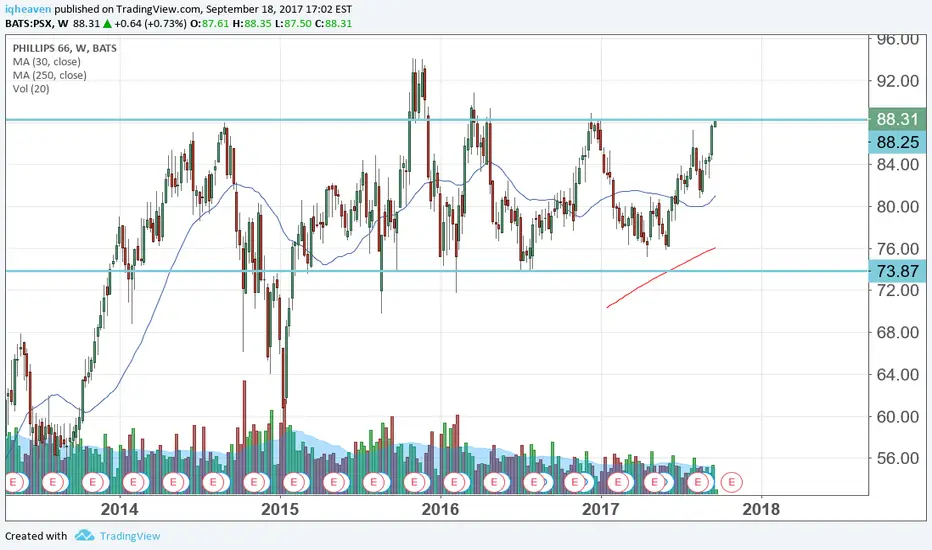
Task: Select the Vol (20) legend entry
Action: pyautogui.click(x=31, y=89)
